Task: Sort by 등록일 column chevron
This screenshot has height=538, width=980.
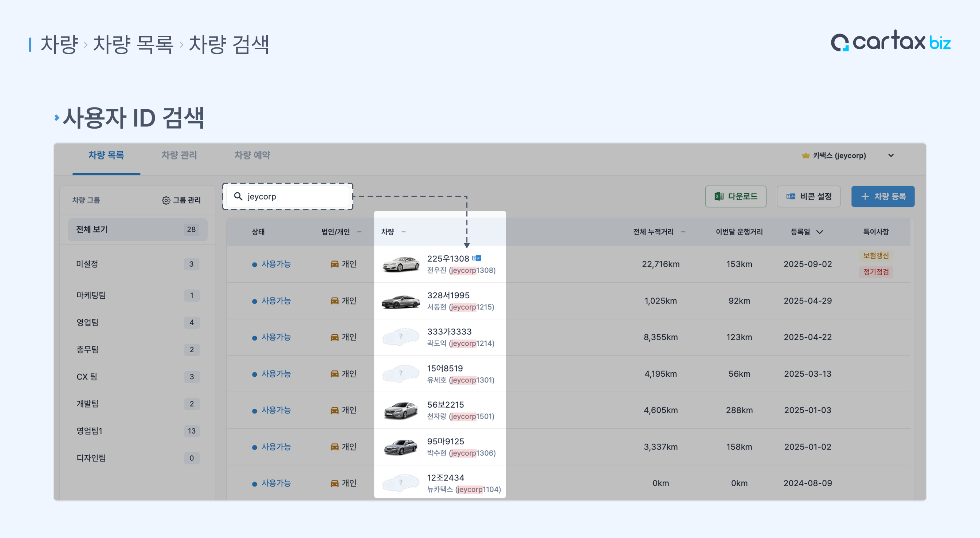Action: pyautogui.click(x=820, y=232)
